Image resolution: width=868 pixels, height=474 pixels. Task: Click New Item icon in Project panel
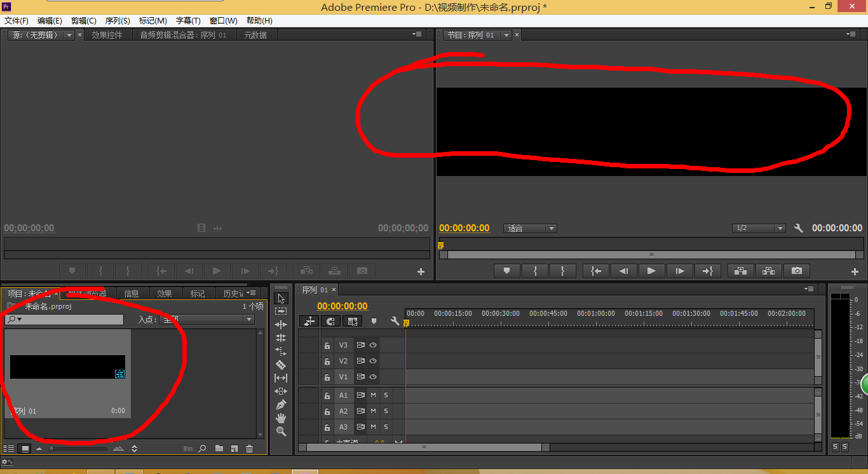click(234, 449)
